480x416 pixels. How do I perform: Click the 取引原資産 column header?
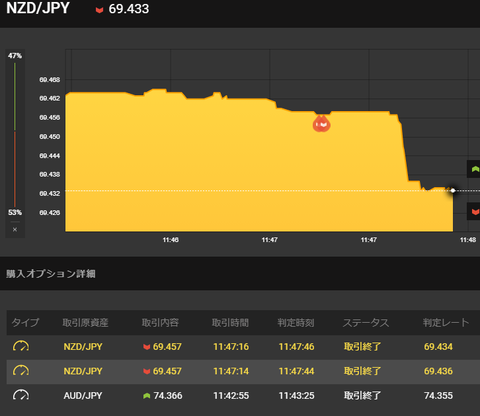85,322
